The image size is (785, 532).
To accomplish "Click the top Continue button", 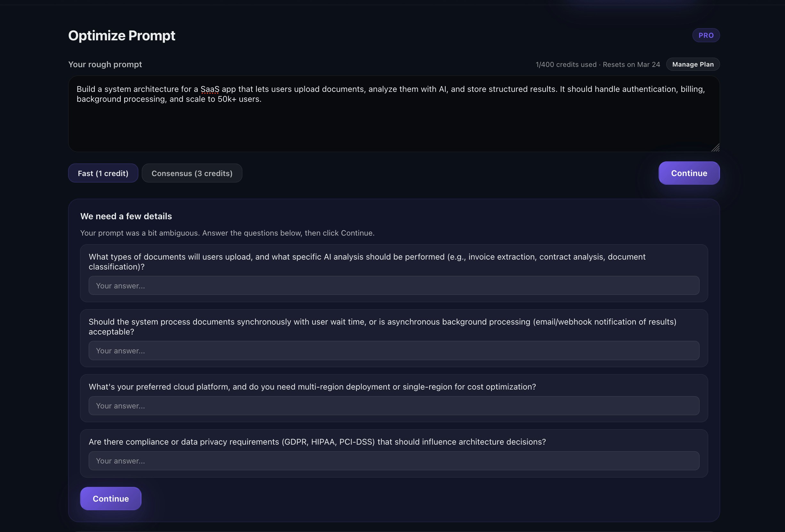I will 689,173.
